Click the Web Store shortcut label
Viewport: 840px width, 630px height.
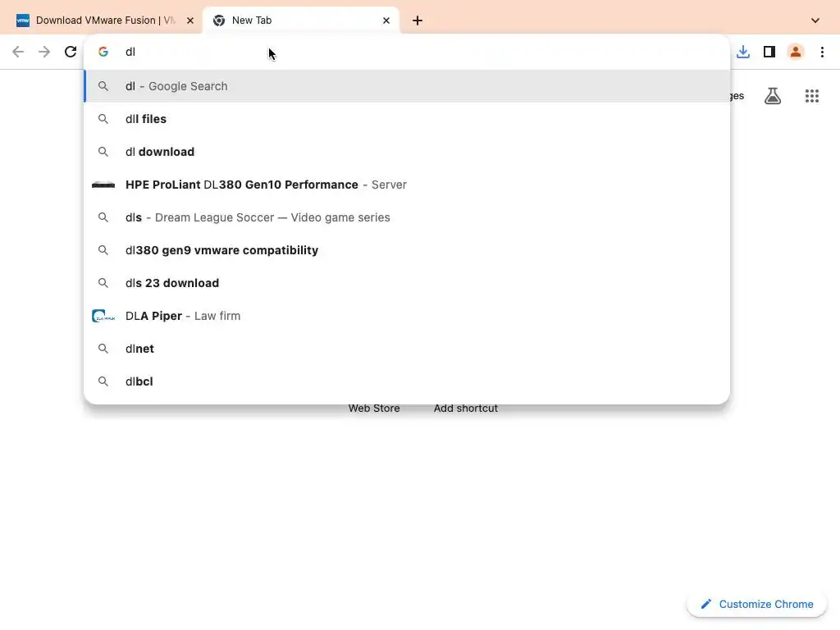point(374,409)
